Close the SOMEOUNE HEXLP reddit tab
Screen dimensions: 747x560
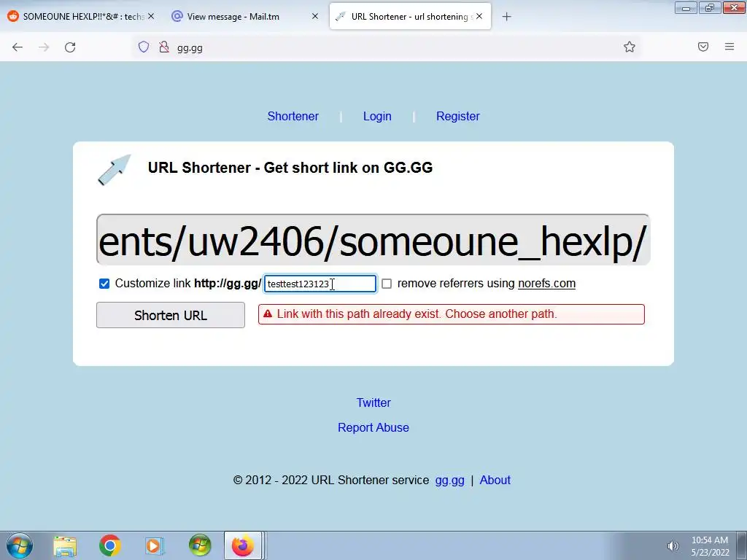(x=151, y=16)
